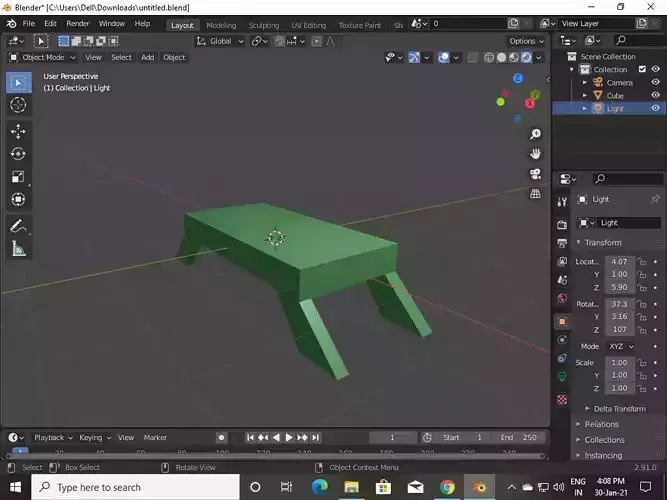Open the Physics properties tab
The width and height of the screenshot is (667, 500).
point(562,340)
